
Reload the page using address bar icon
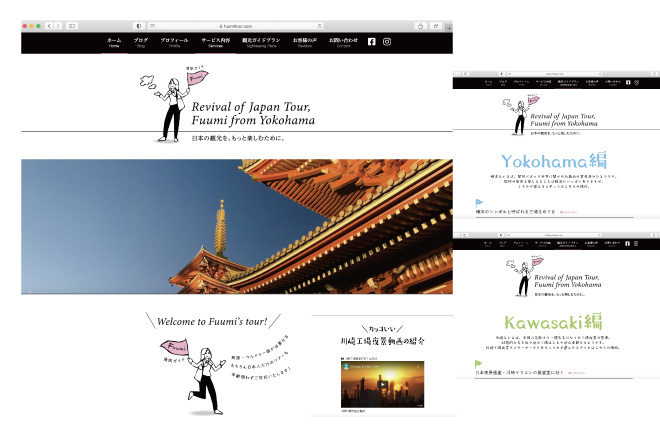(x=320, y=25)
